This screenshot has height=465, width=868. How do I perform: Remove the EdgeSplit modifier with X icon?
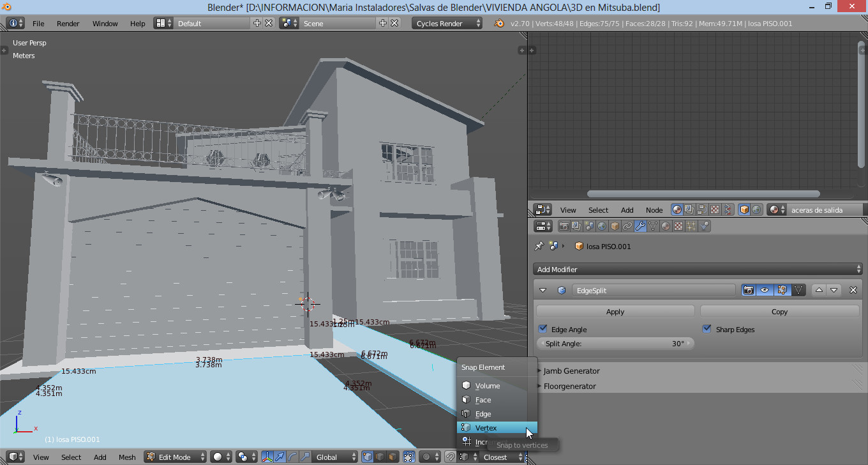click(853, 290)
